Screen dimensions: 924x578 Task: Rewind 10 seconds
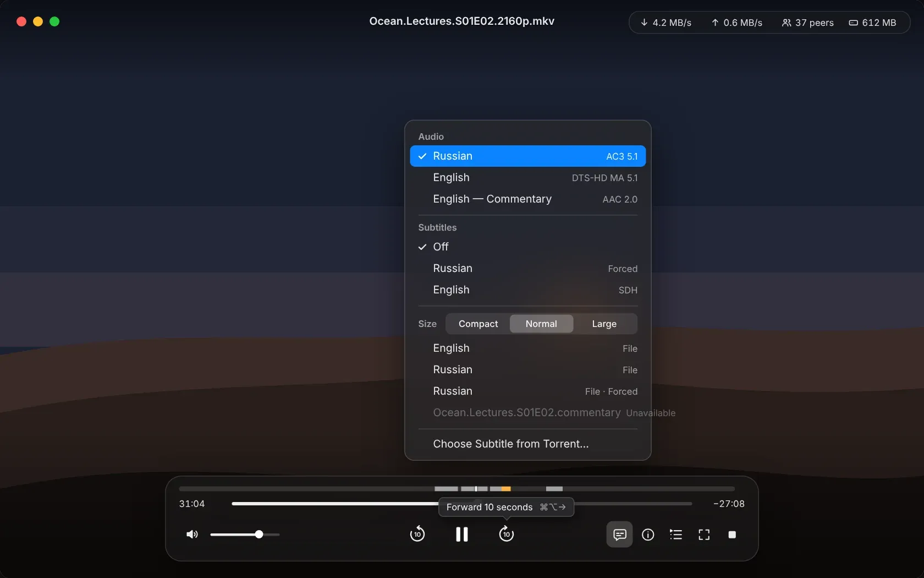click(417, 534)
